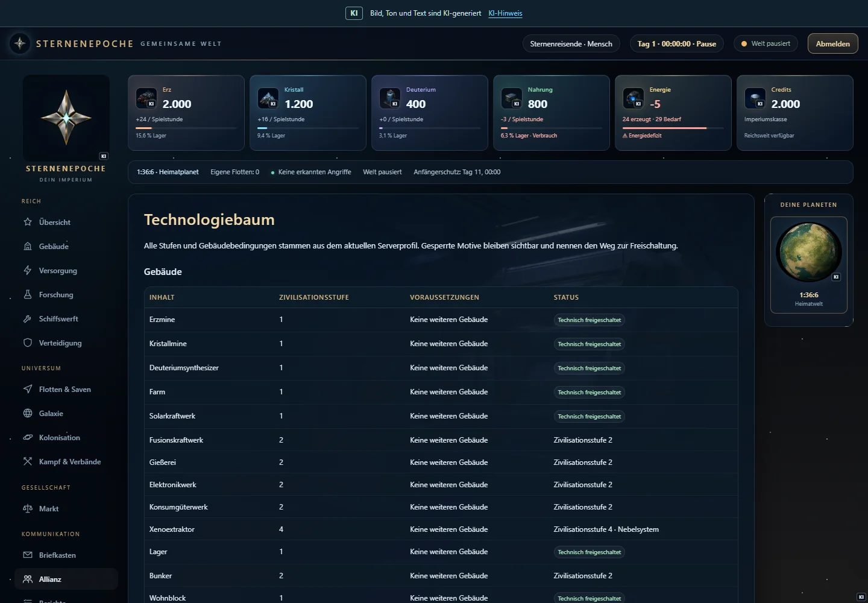Screen dimensions: 868x603
Task: Click the Erz resource icon
Action: click(146, 98)
